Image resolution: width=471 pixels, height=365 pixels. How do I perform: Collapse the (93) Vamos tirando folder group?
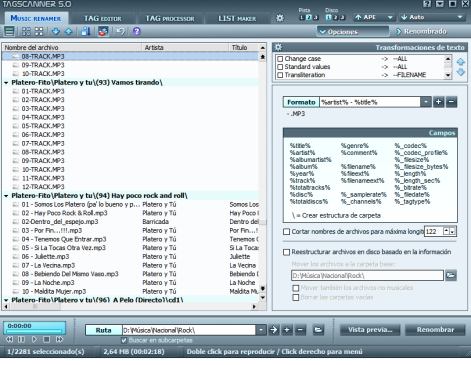[x=6, y=83]
